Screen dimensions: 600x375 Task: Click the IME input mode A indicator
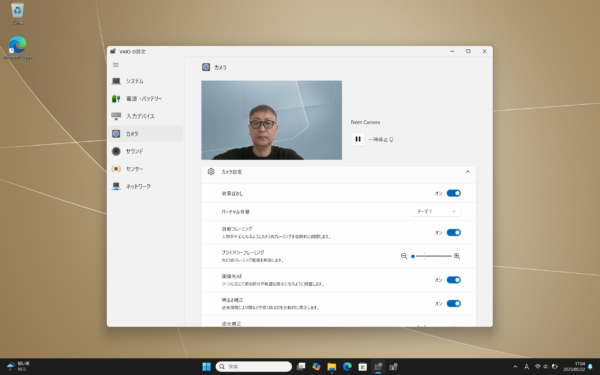click(x=526, y=367)
